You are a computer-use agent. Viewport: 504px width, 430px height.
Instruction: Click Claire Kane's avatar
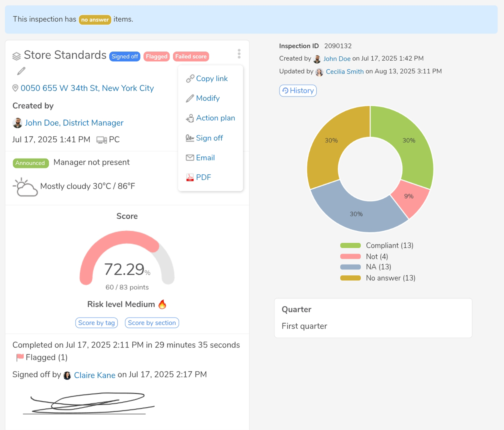(67, 375)
